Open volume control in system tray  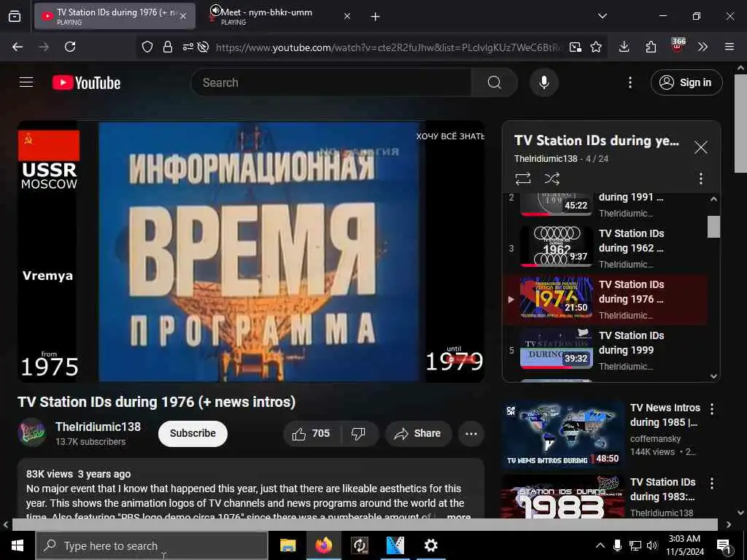click(651, 545)
